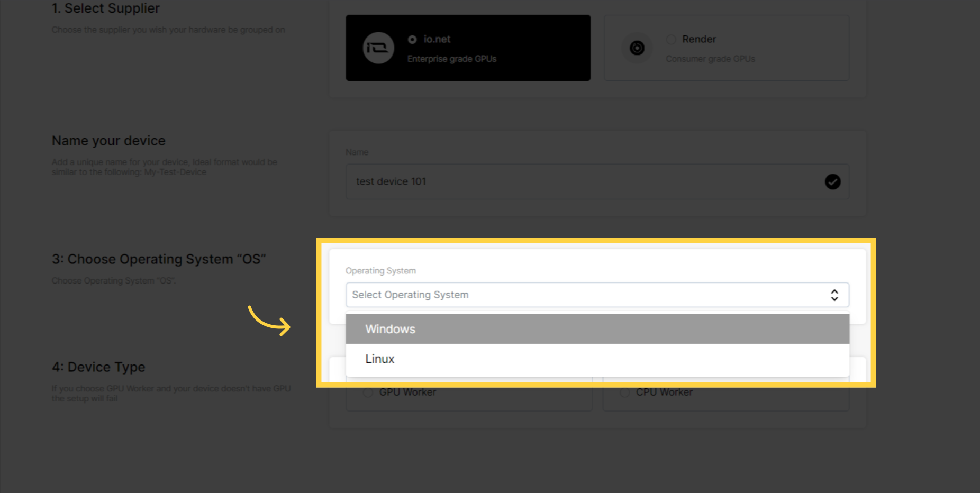Click the "Consumer grade GPUs" text
Screen dimensions: 980x493
[710, 59]
